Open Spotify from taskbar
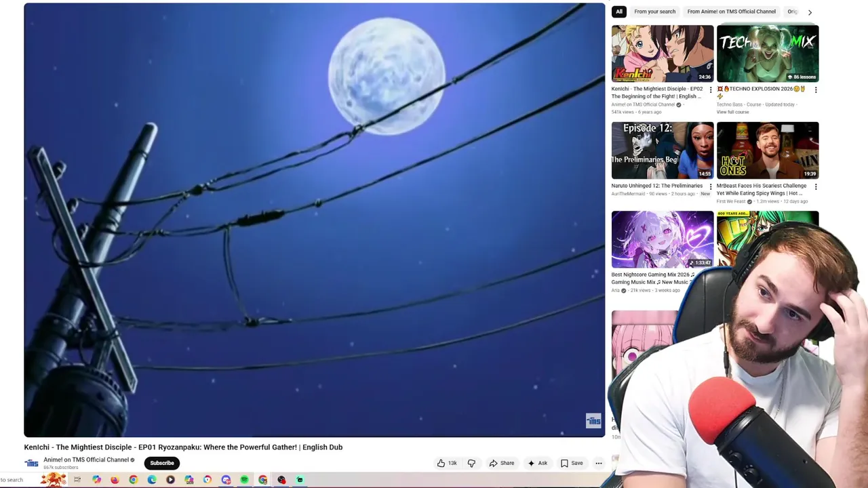Viewport: 868px width, 488px height. click(244, 480)
